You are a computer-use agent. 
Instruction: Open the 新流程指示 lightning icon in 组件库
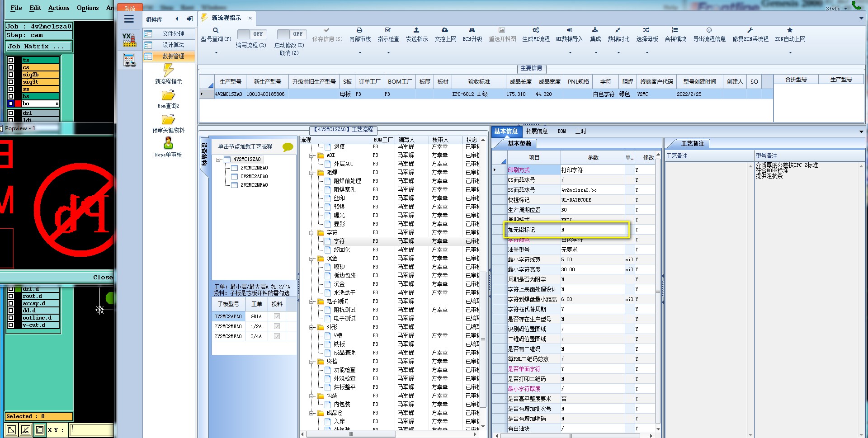(168, 70)
